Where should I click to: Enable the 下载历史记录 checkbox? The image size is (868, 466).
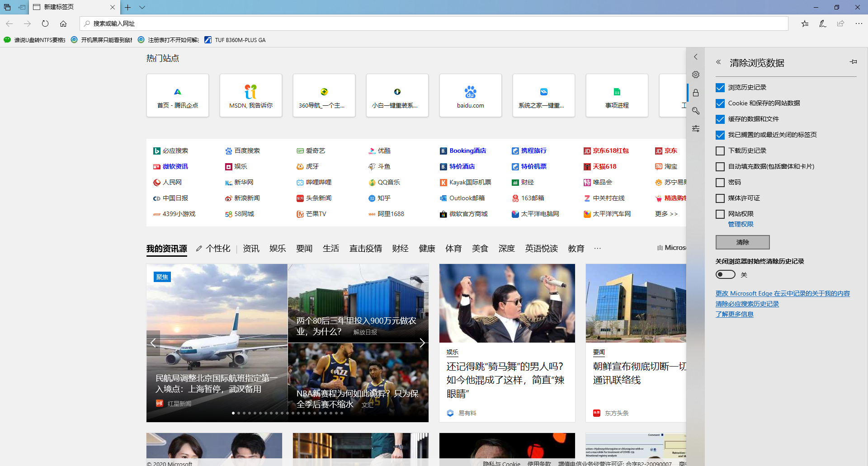720,151
